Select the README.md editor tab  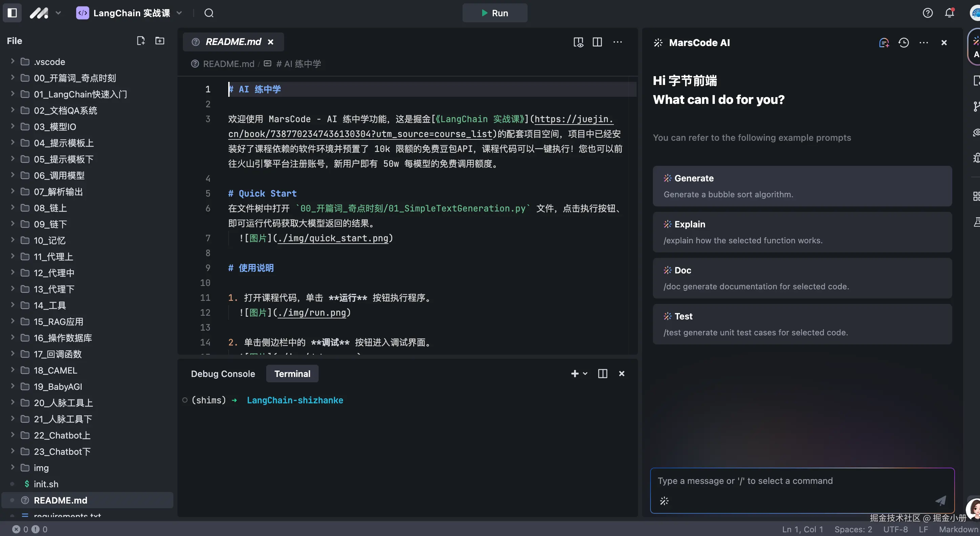(233, 42)
